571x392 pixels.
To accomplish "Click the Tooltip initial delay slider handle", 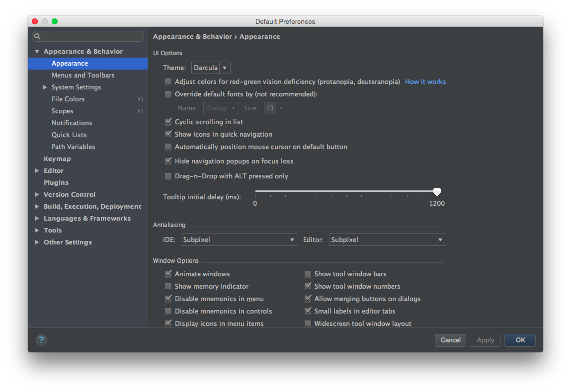I will tap(437, 192).
